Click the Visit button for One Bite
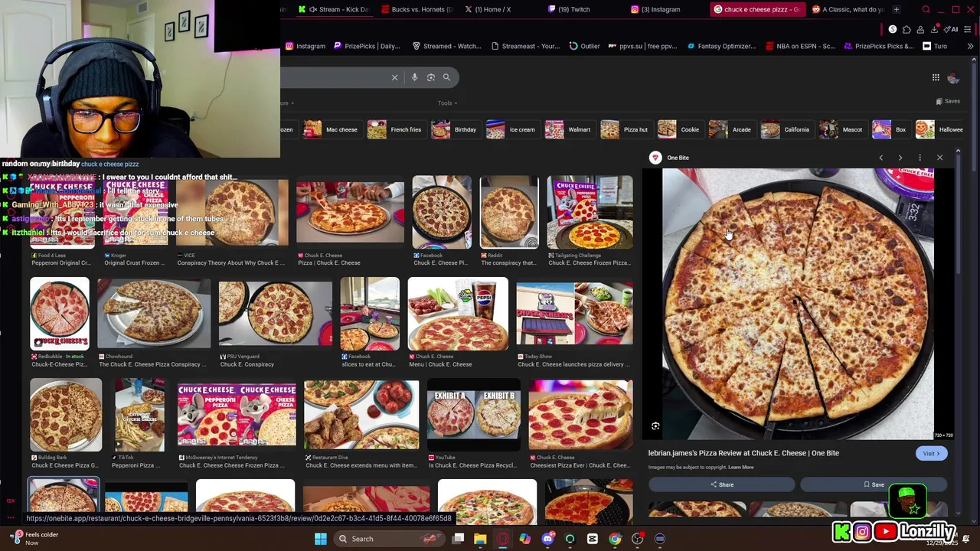Image resolution: width=980 pixels, height=551 pixels. (x=931, y=454)
